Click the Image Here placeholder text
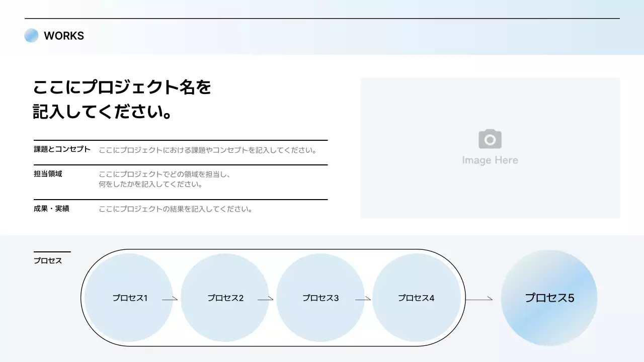Screen dimensions: 644x362 coord(490,160)
